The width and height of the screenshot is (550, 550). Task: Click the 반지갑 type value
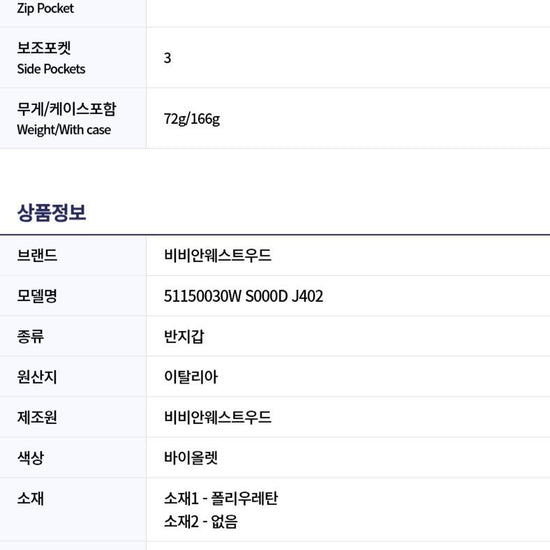point(184,336)
